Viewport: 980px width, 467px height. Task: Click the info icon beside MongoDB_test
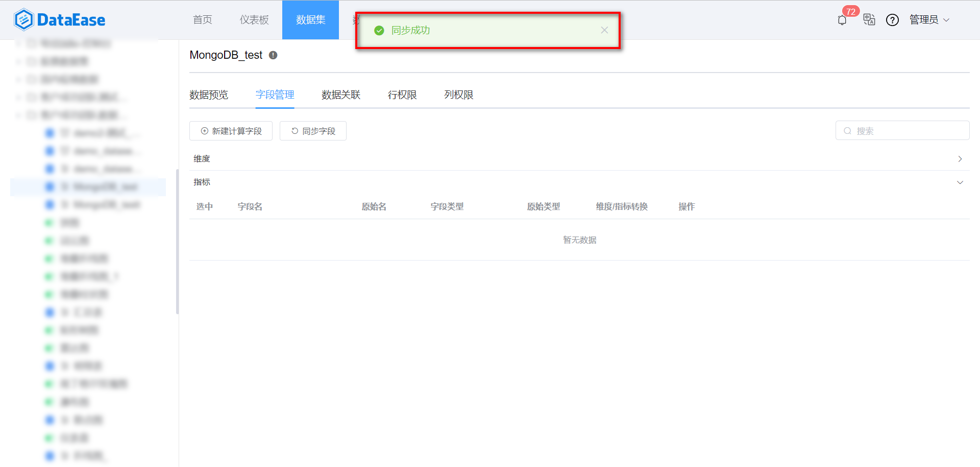tap(273, 55)
